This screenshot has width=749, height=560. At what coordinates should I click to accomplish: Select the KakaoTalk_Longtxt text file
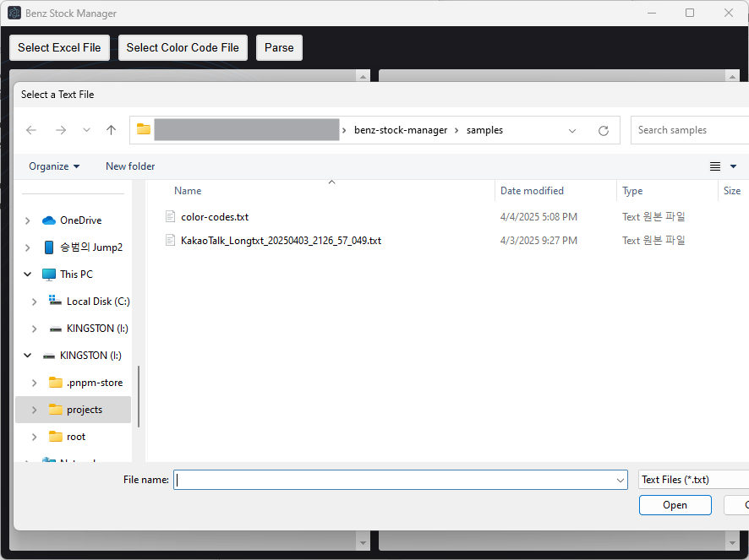[281, 241]
